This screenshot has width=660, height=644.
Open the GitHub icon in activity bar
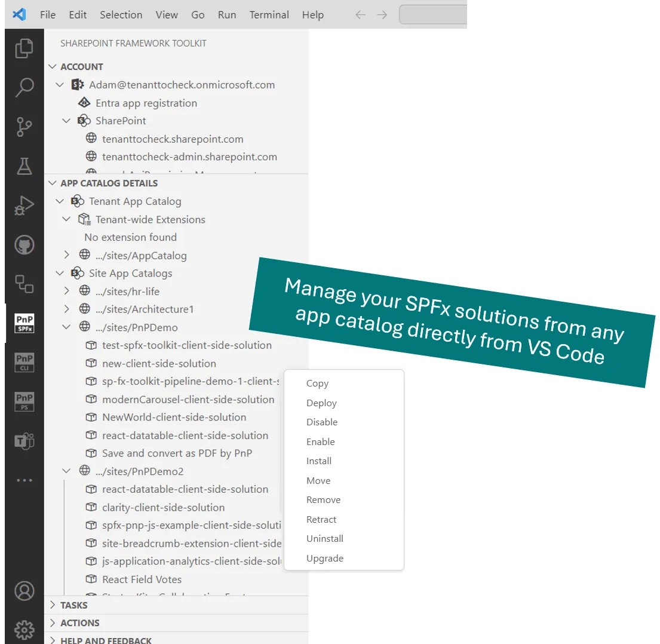[24, 245]
